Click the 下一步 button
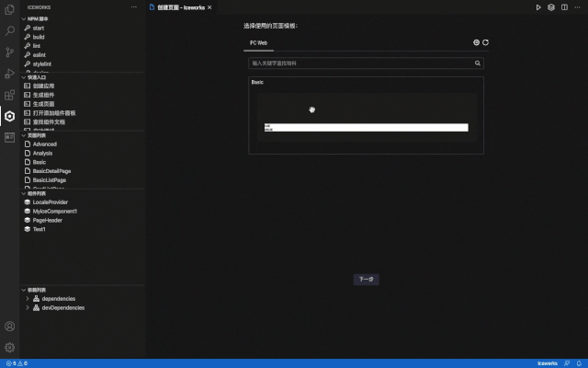The height and width of the screenshot is (368, 588). [x=366, y=279]
